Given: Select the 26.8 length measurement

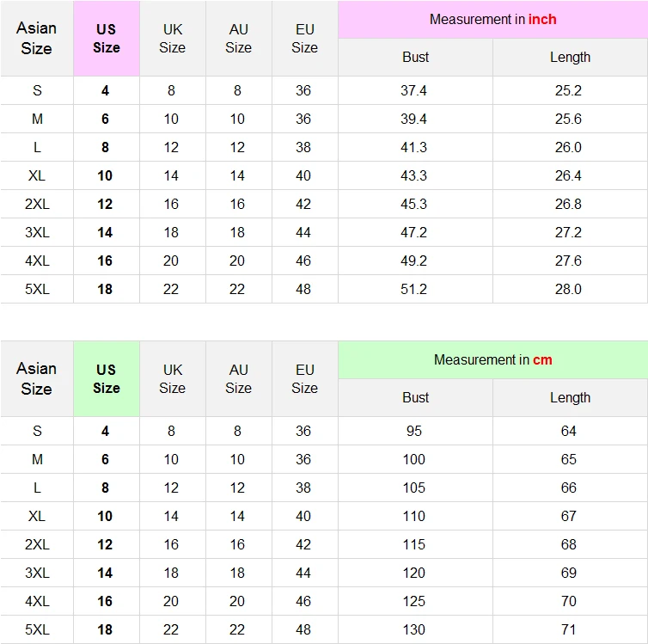Looking at the screenshot, I should (x=568, y=204).
